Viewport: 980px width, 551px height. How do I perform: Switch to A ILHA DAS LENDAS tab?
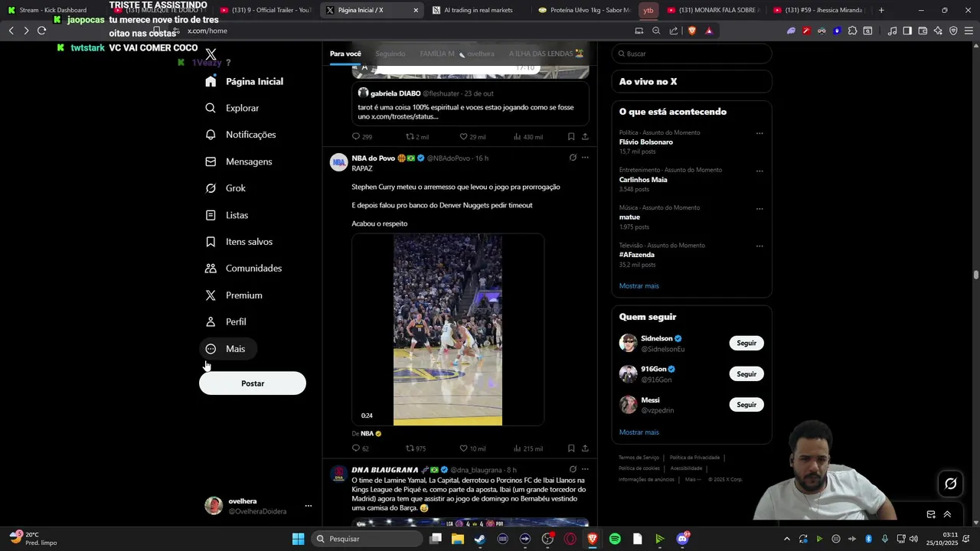547,54
